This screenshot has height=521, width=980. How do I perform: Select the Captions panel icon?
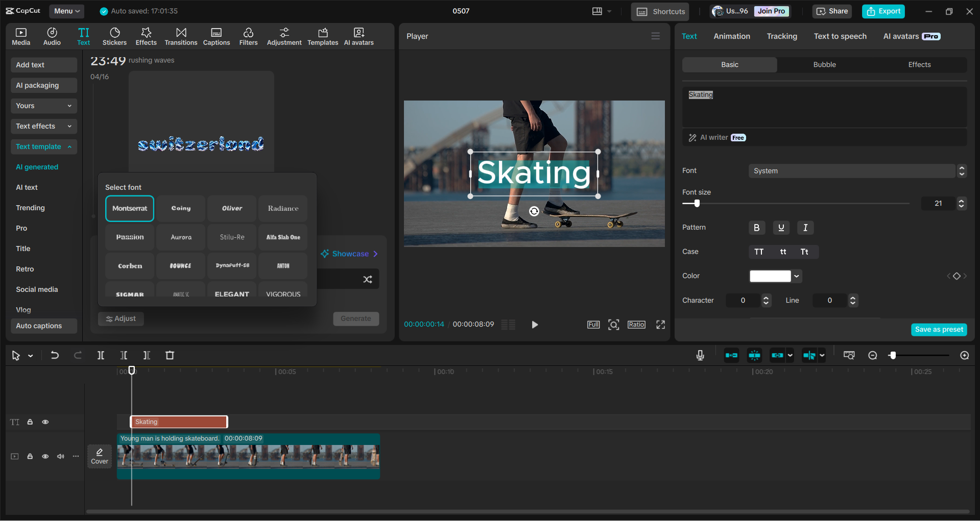pos(216,36)
